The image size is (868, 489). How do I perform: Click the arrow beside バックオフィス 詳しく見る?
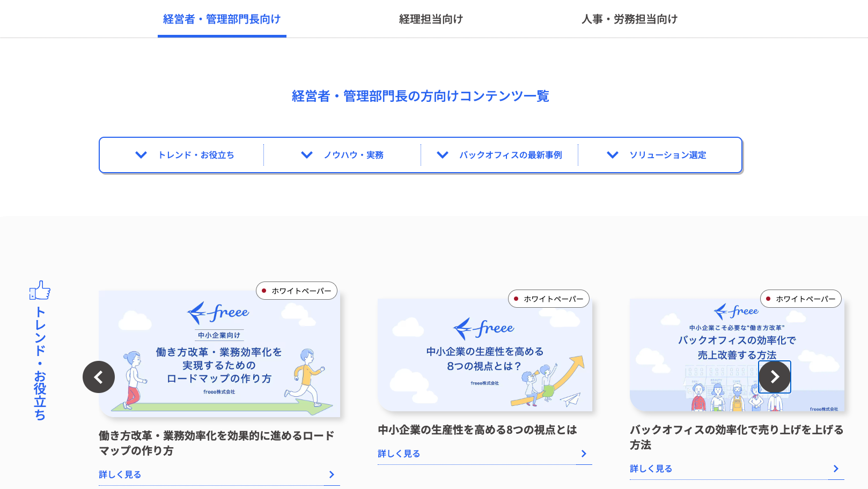click(836, 469)
